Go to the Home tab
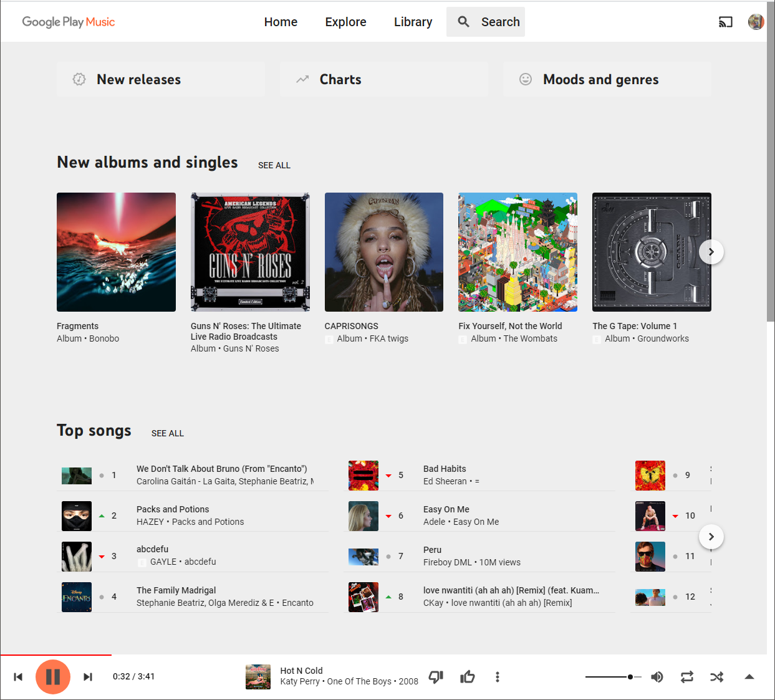This screenshot has width=775, height=700. coord(281,22)
